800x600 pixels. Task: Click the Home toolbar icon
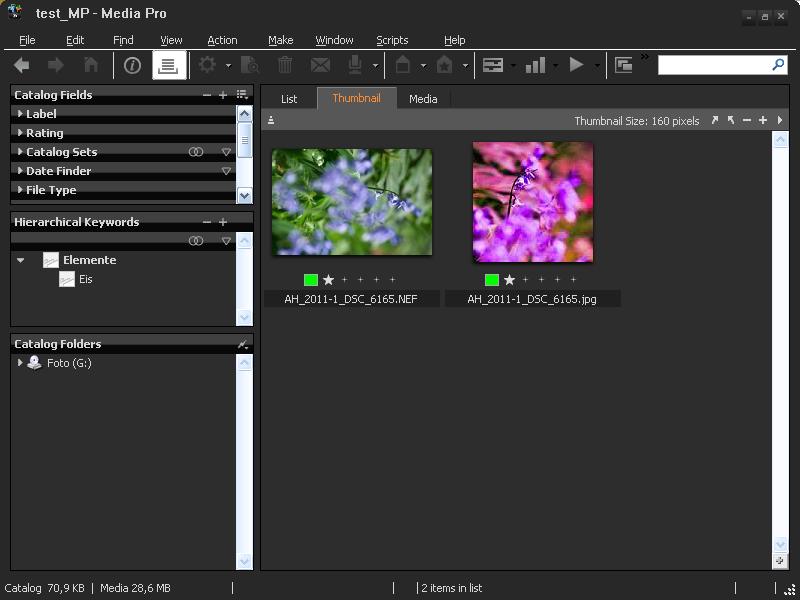tap(91, 65)
